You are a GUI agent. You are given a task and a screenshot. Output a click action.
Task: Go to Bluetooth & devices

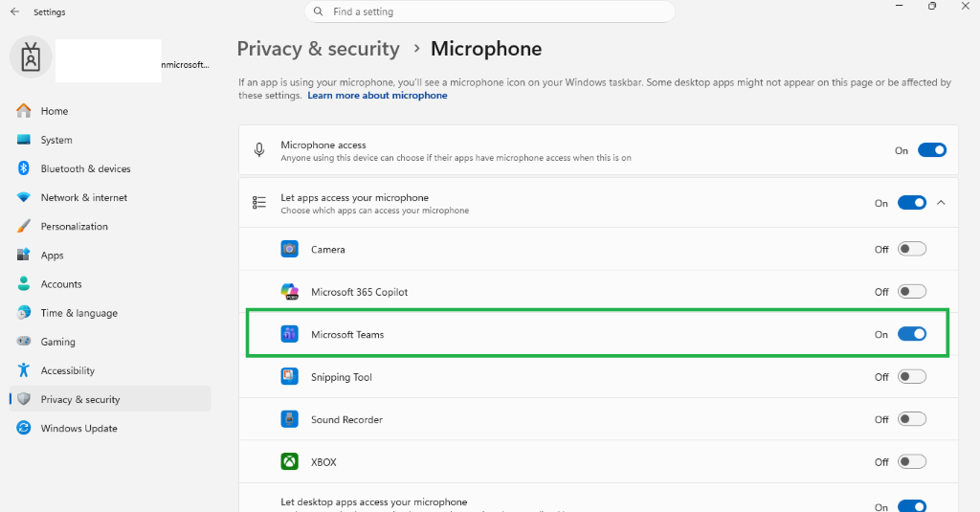[85, 168]
